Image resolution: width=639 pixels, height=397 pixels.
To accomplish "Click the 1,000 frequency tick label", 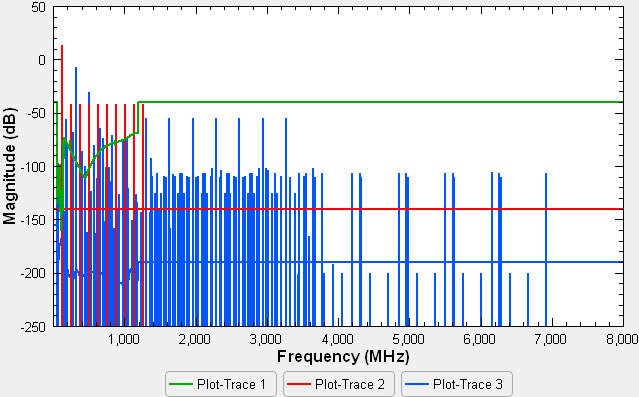I will tap(123, 339).
